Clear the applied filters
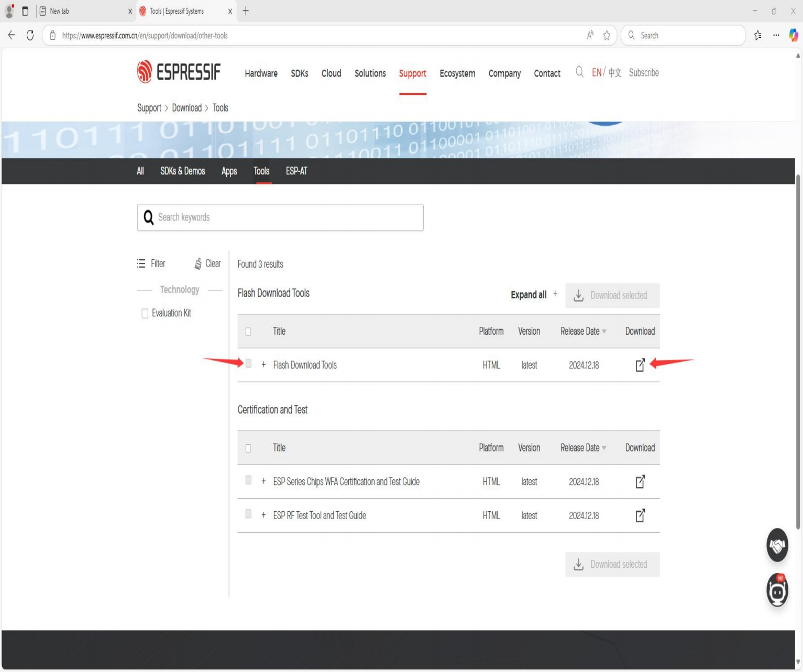 [x=207, y=263]
